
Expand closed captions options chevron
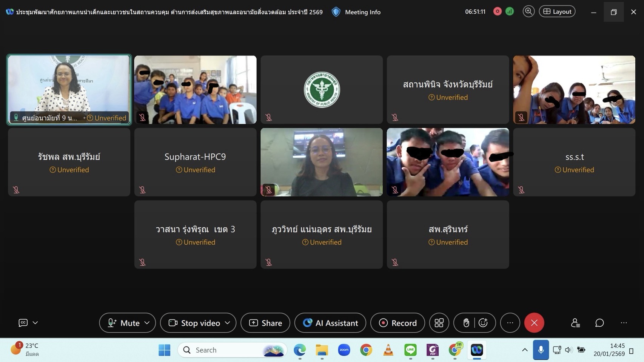[35, 323]
